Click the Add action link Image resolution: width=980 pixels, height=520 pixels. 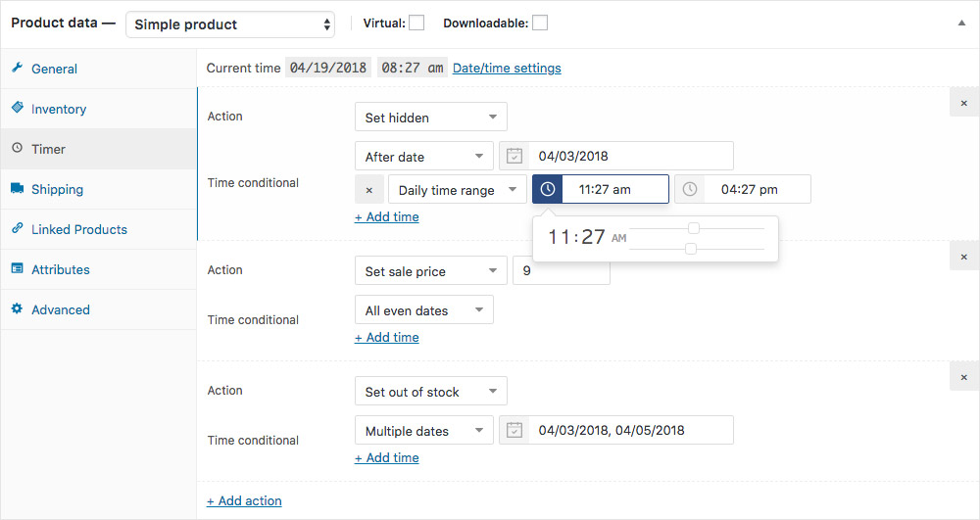(244, 500)
